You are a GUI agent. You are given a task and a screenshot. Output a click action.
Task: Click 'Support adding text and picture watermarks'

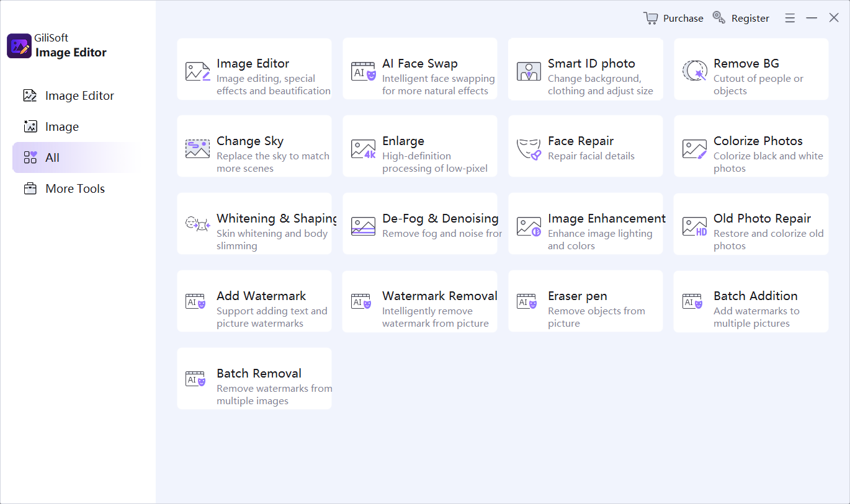(x=272, y=317)
